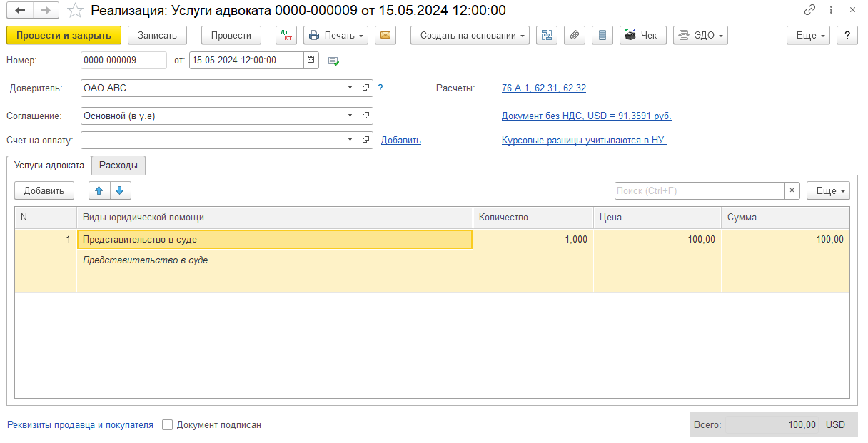Switch to the Расходы tab
868x443 pixels.
pos(119,166)
